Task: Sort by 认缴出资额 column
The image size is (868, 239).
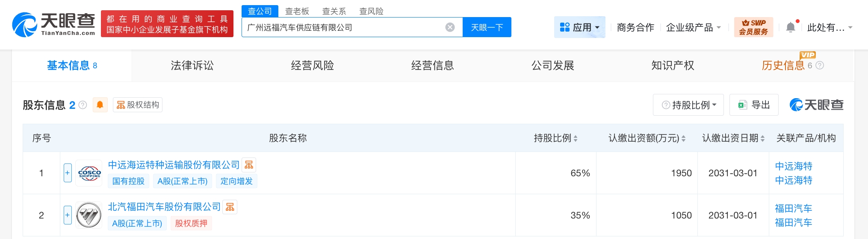Action: pyautogui.click(x=683, y=138)
